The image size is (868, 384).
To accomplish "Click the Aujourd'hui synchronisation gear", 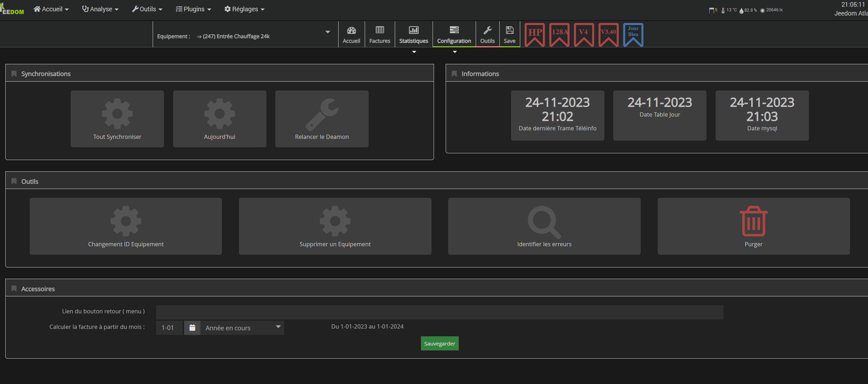I will tap(219, 114).
